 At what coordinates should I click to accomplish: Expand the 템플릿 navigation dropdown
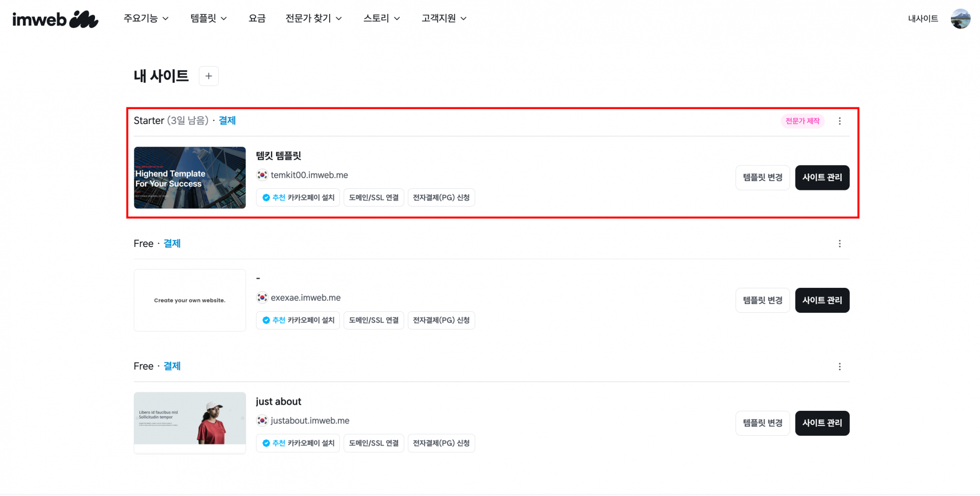(208, 18)
